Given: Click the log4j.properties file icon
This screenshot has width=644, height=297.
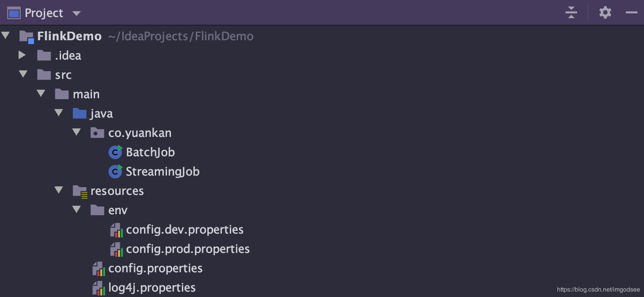Looking at the screenshot, I should [x=99, y=288].
